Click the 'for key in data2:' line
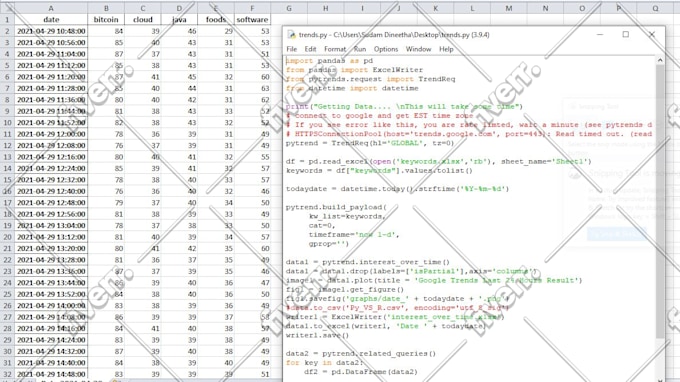The width and height of the screenshot is (680, 382). click(x=324, y=362)
